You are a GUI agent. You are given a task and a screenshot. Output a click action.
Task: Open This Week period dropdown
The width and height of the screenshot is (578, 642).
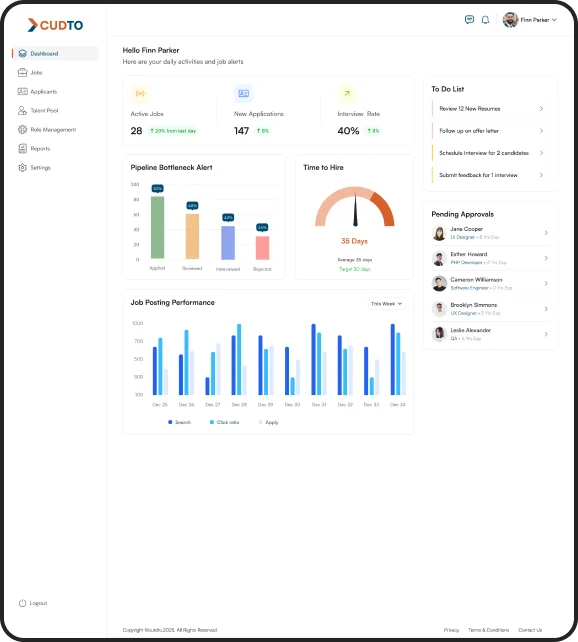point(386,304)
